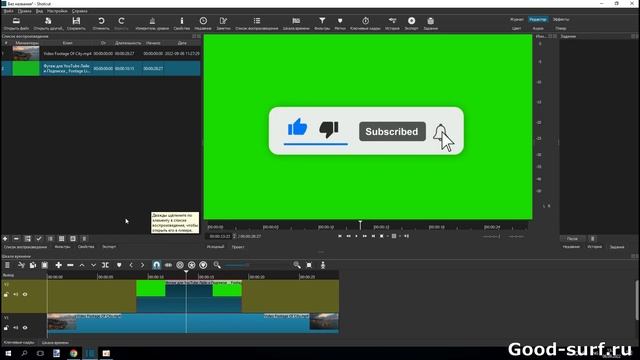The width and height of the screenshot is (640, 360).
Task: Click the Пауза button in jobs panel
Action: [572, 238]
